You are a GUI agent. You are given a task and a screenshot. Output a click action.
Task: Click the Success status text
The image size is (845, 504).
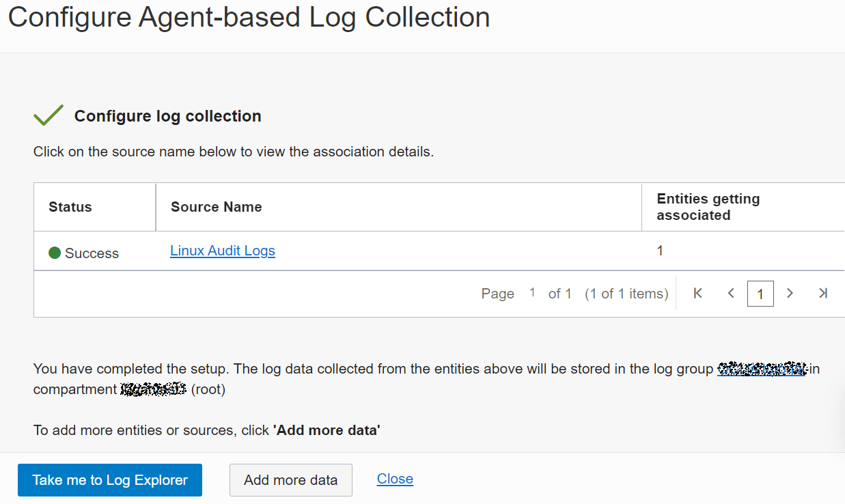[92, 253]
